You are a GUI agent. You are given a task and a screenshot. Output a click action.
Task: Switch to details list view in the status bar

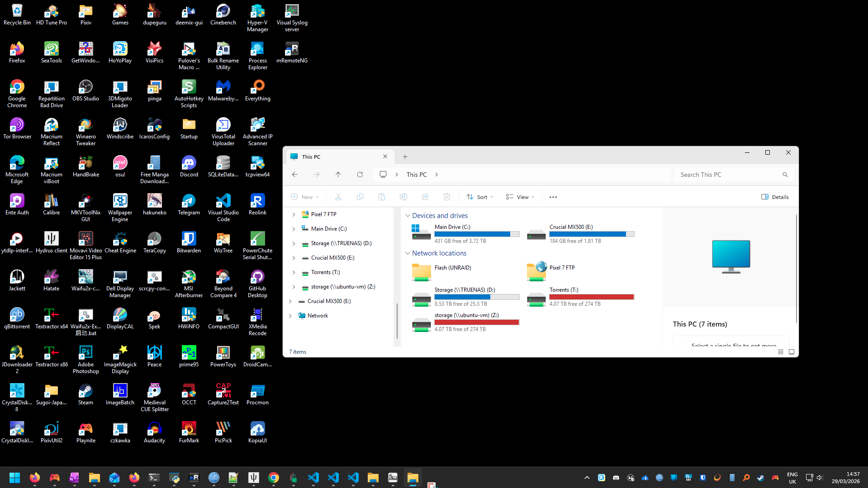pos(781,352)
